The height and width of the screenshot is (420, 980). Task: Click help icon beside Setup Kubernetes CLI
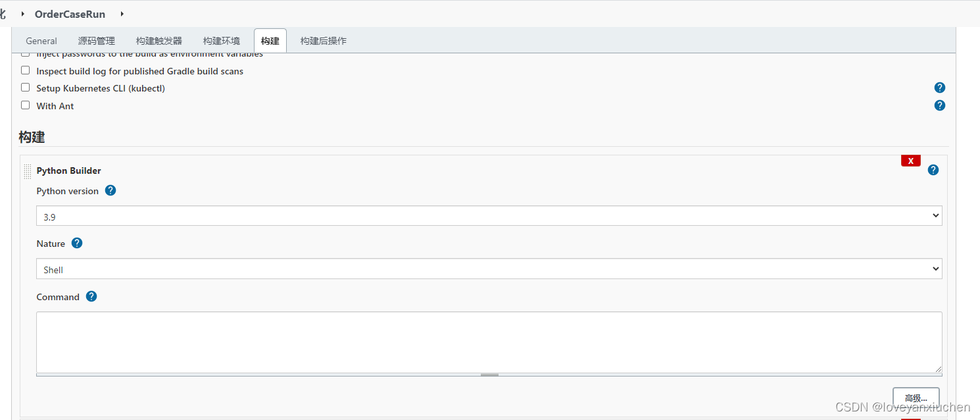[x=940, y=87]
